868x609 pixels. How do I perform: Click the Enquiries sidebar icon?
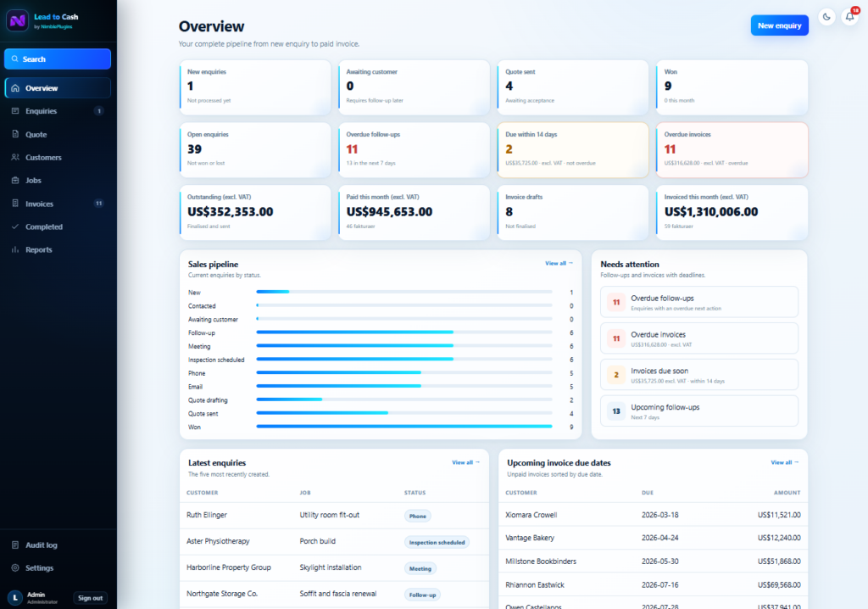pos(15,111)
